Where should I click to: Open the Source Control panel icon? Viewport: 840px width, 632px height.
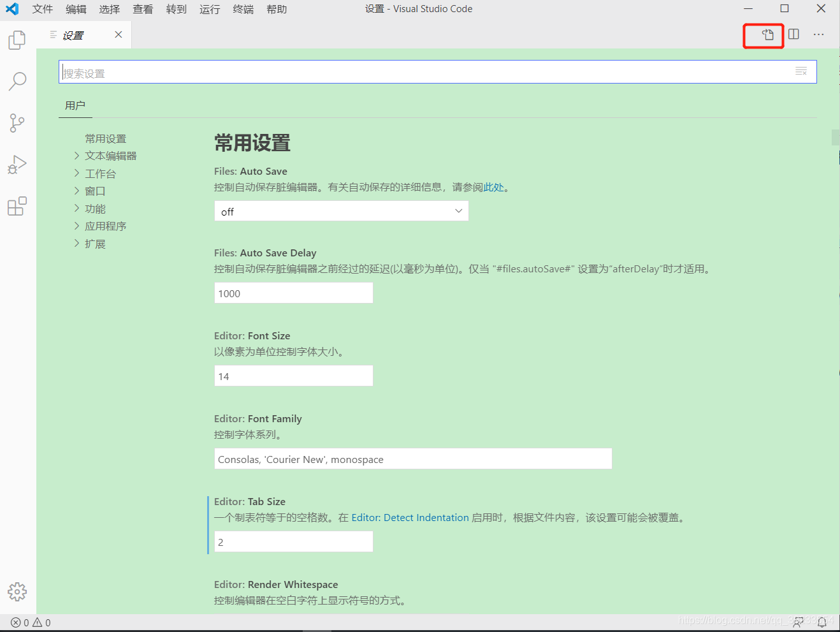(x=17, y=122)
